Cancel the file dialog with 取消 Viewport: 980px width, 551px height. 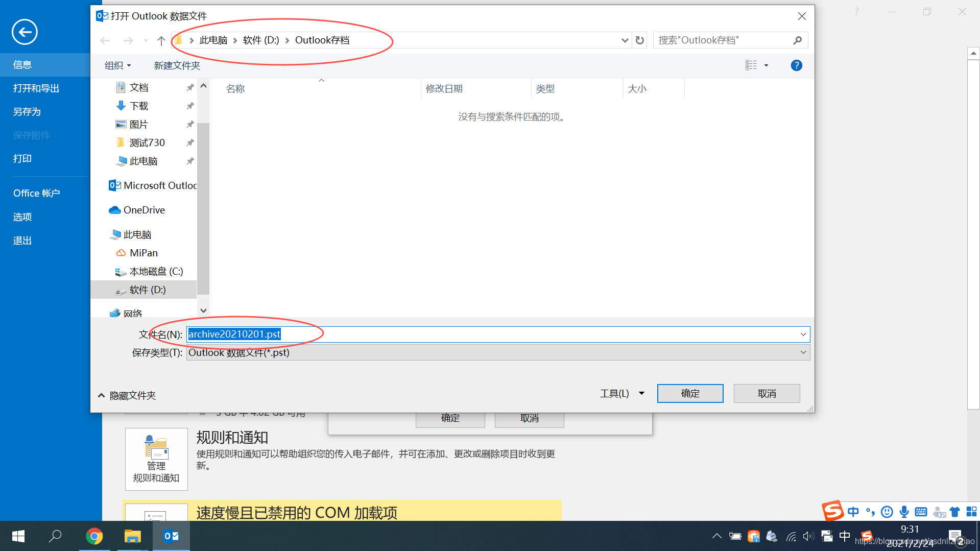(767, 394)
